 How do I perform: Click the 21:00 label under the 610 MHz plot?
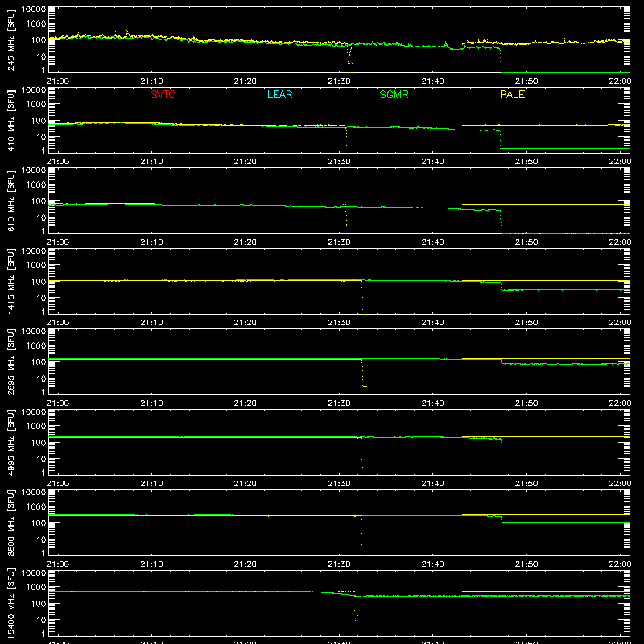pyautogui.click(x=58, y=242)
